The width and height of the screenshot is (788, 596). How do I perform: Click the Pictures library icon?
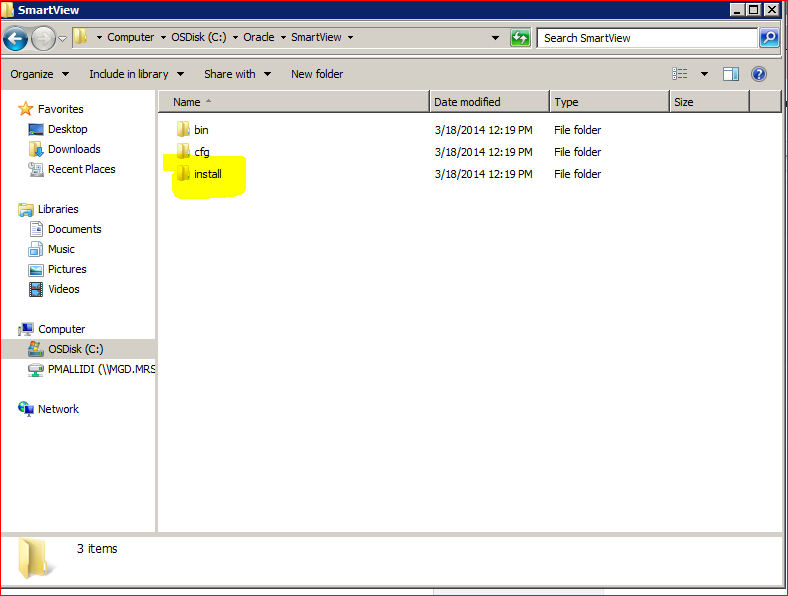[36, 270]
